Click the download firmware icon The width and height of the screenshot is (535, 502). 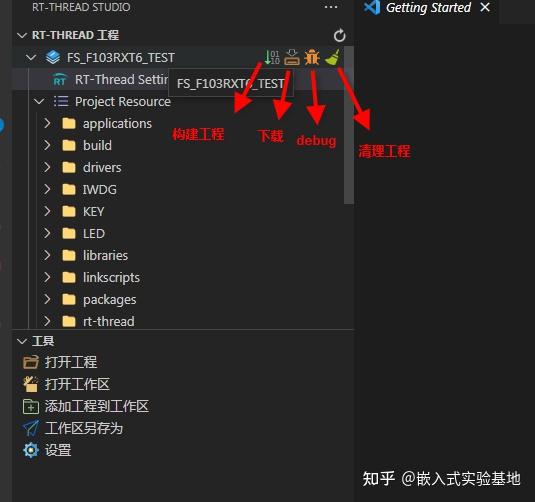(x=292, y=57)
